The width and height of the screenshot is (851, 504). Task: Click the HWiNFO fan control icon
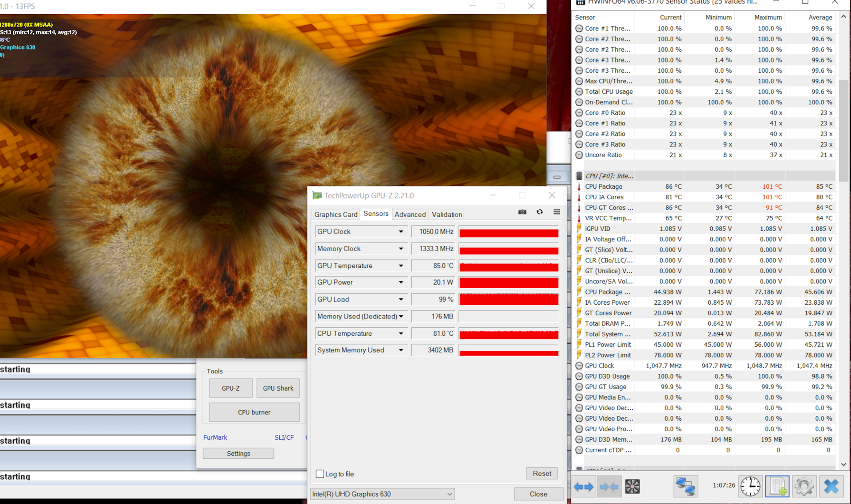(632, 486)
